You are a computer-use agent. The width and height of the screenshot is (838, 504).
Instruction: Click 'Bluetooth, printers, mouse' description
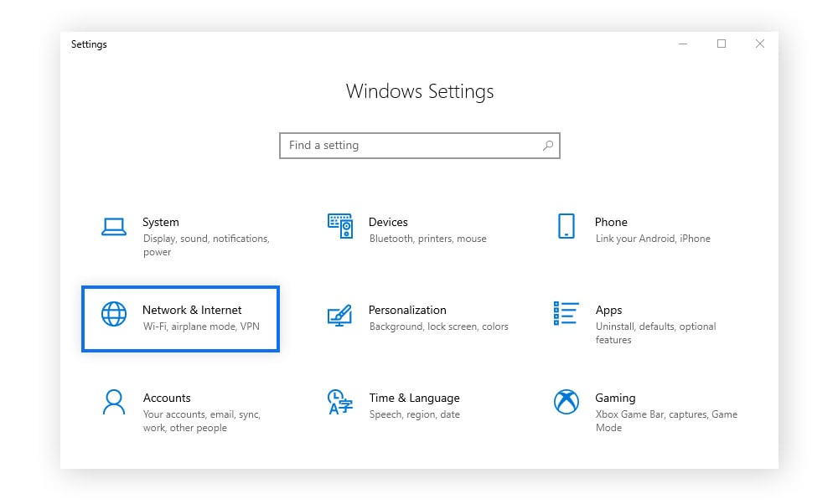(x=427, y=239)
